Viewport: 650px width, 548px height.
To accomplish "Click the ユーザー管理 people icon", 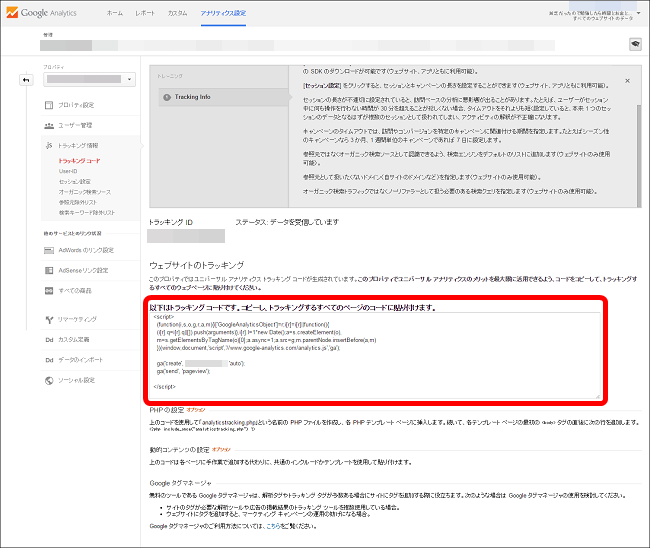I will point(49,126).
